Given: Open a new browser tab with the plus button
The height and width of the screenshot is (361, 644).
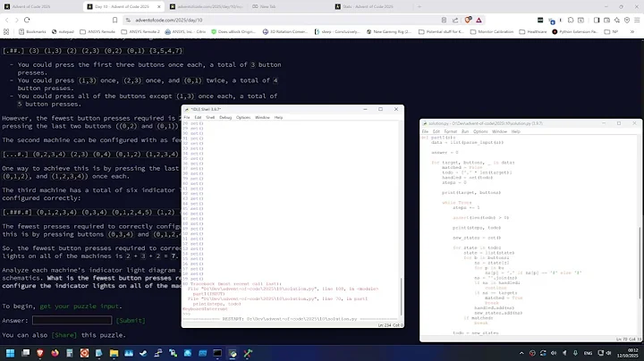Looking at the screenshot, I should pos(419,6).
